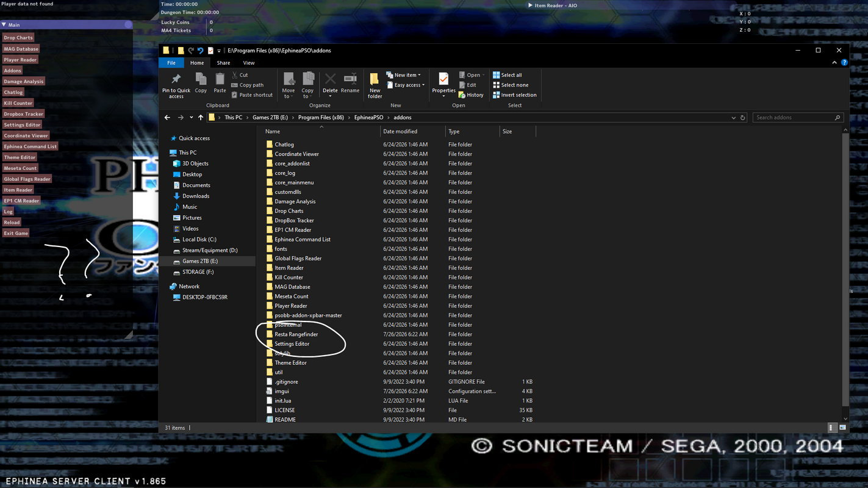Open the New item dropdown
868x488 pixels.
pyautogui.click(x=403, y=75)
